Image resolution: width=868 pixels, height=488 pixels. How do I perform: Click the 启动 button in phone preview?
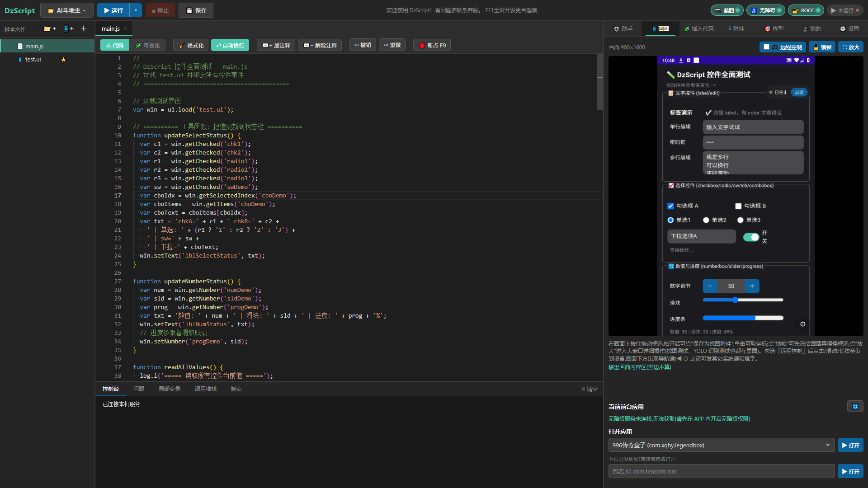(x=799, y=92)
